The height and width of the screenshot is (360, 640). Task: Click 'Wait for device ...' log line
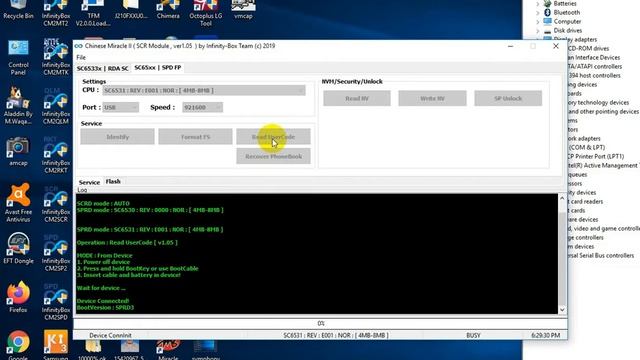point(101,288)
